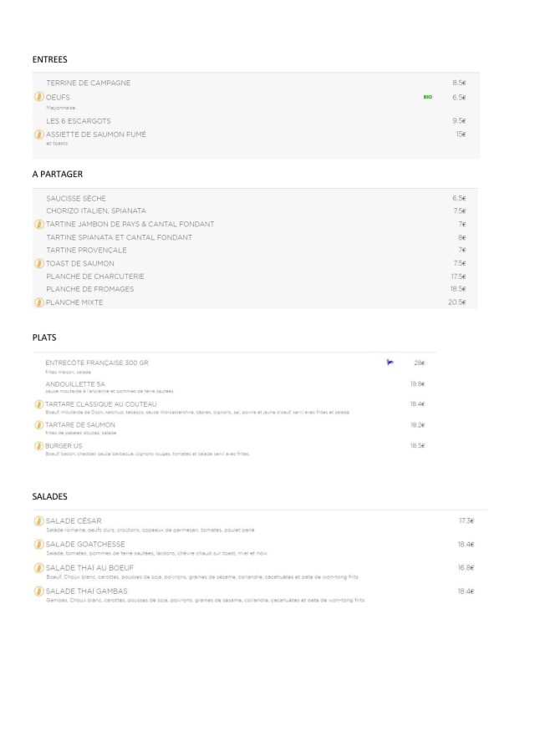The height and width of the screenshot is (756, 535).
Task: Select the Les 6 Escargots entry
Action: [79, 121]
